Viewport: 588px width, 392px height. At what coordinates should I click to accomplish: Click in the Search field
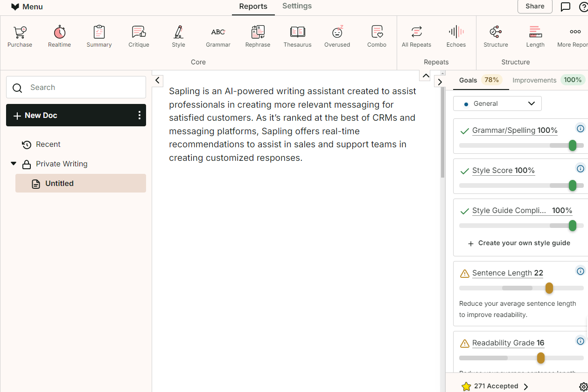(x=76, y=87)
